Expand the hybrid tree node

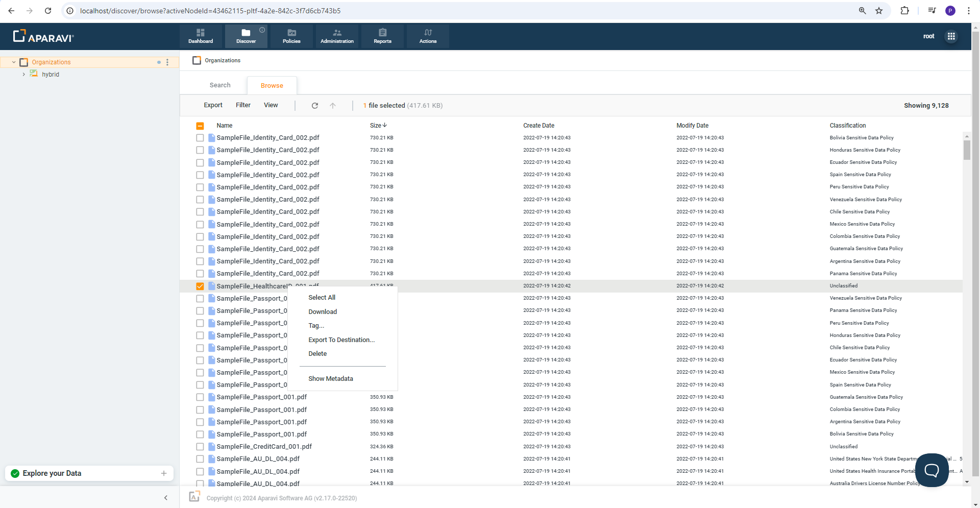coord(23,75)
